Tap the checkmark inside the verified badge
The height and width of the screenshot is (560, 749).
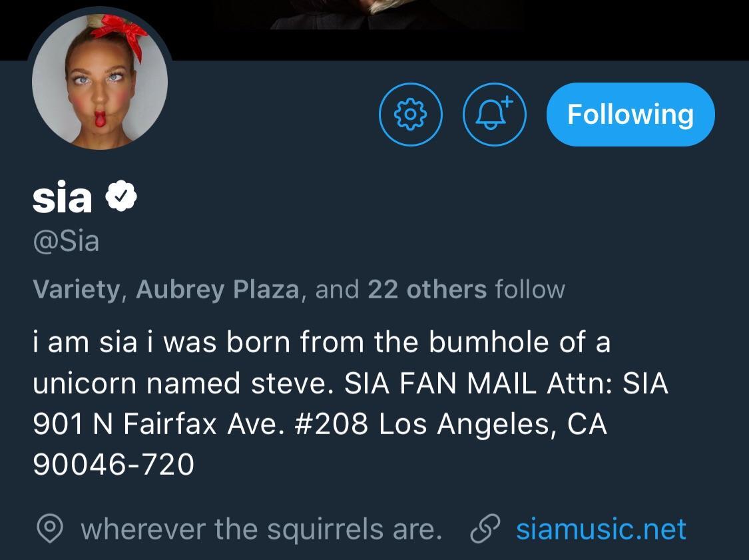point(122,194)
